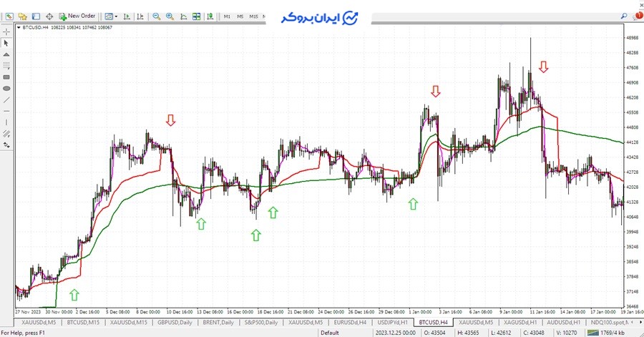Switch to the EURUSDd,H4 chart tab
This screenshot has width=644, height=337.
coord(351,323)
